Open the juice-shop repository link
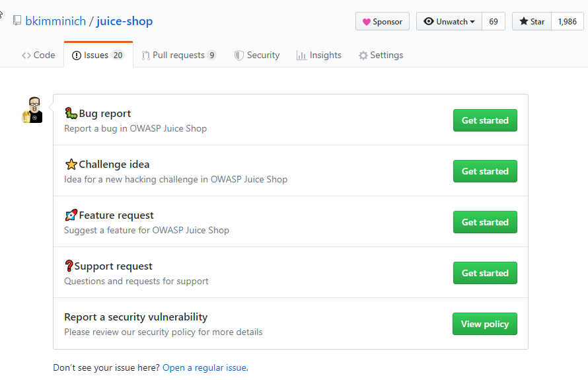 [124, 21]
